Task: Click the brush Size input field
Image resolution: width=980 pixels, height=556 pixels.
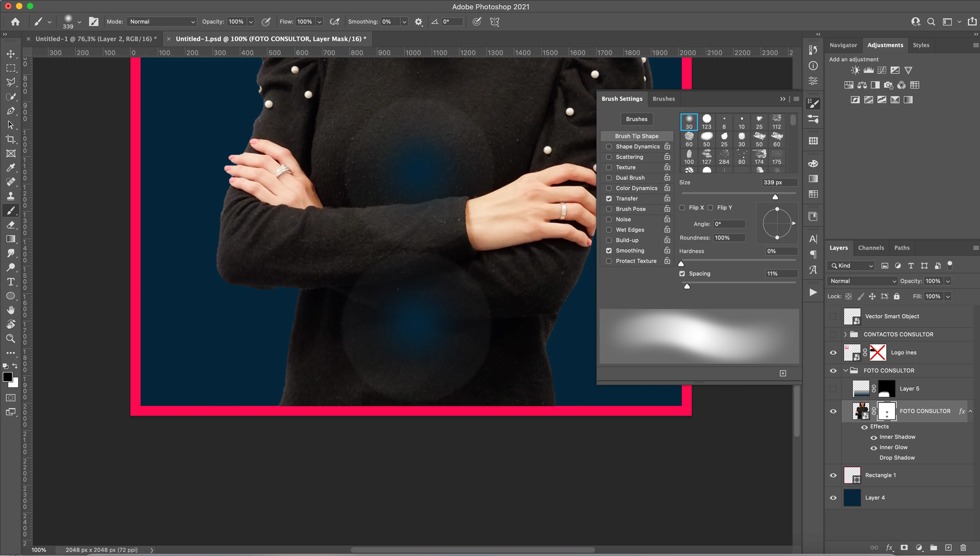Action: (x=779, y=182)
